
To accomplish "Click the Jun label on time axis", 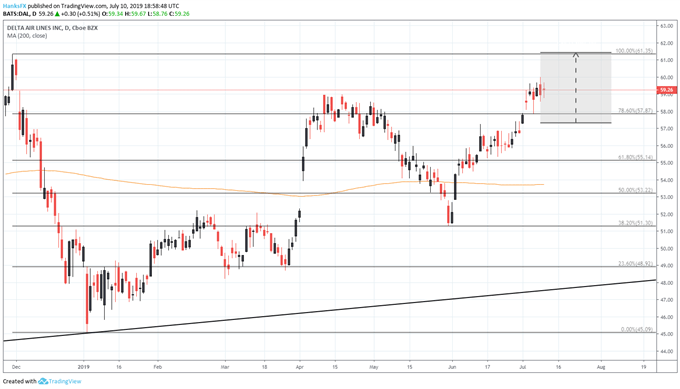I will [x=452, y=367].
